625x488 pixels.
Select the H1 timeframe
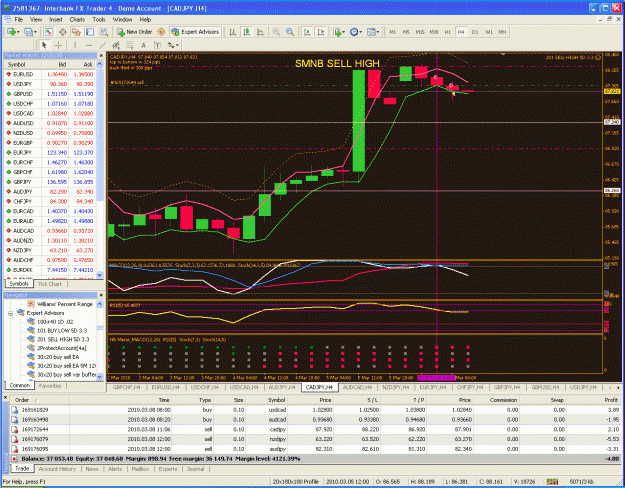(448, 32)
